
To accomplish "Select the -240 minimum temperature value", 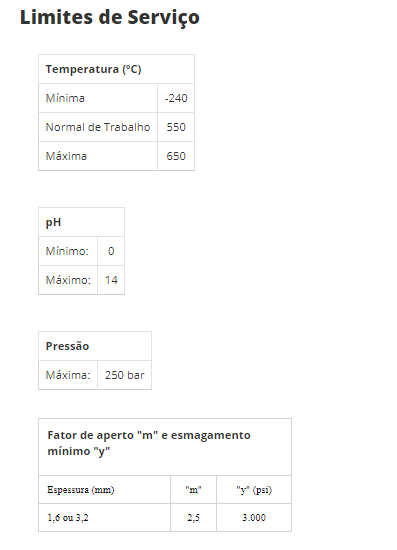I will click(176, 98).
